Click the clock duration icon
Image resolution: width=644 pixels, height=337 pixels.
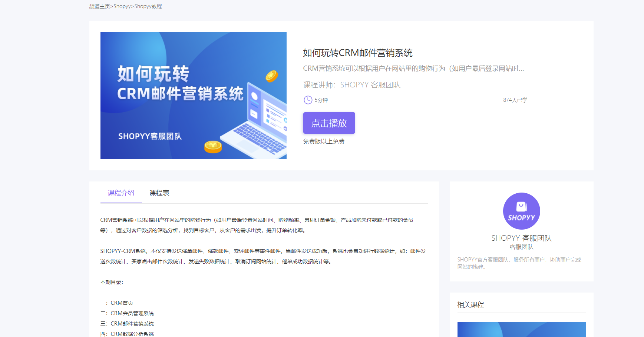click(308, 100)
